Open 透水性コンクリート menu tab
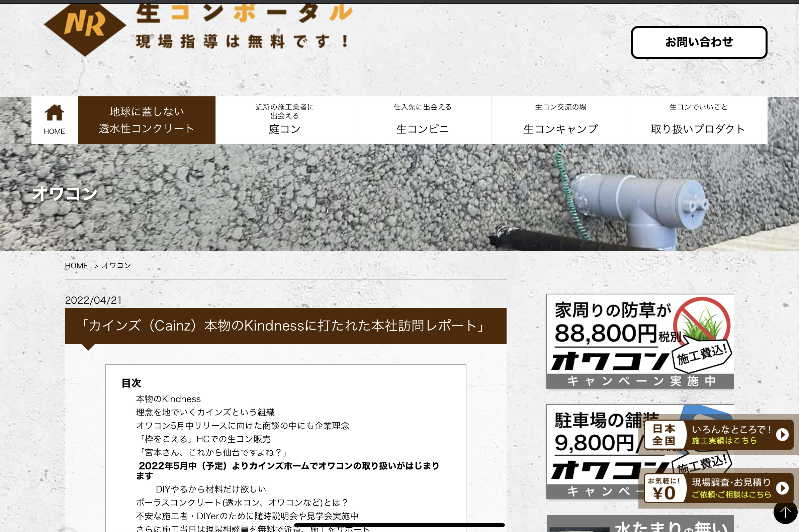 (x=147, y=120)
